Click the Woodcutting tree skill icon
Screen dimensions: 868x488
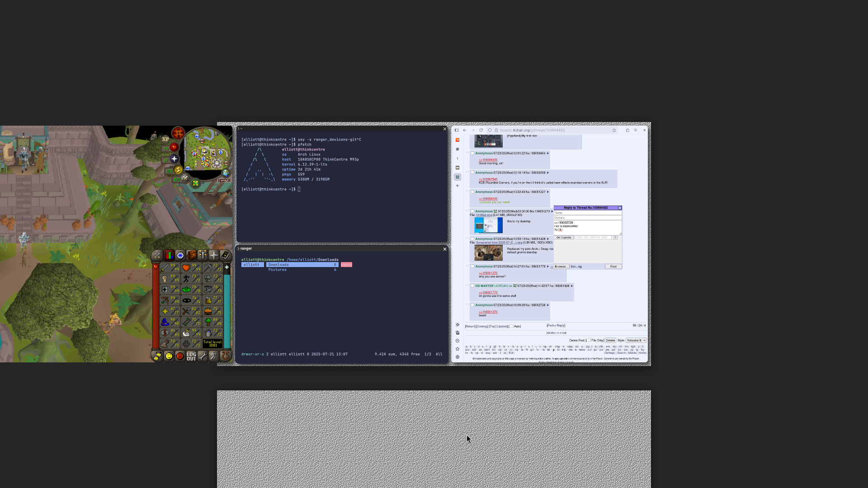point(208,322)
